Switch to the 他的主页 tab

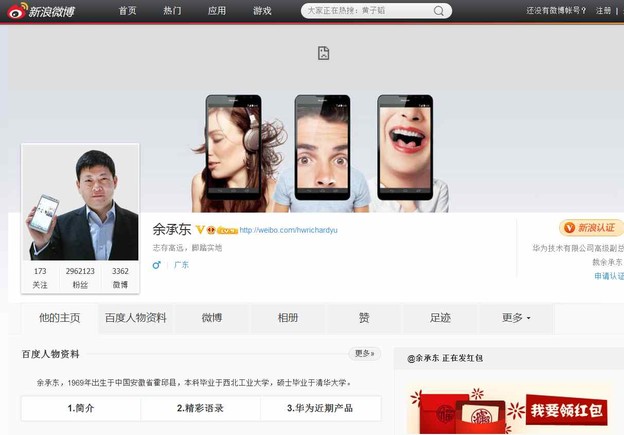pos(60,318)
